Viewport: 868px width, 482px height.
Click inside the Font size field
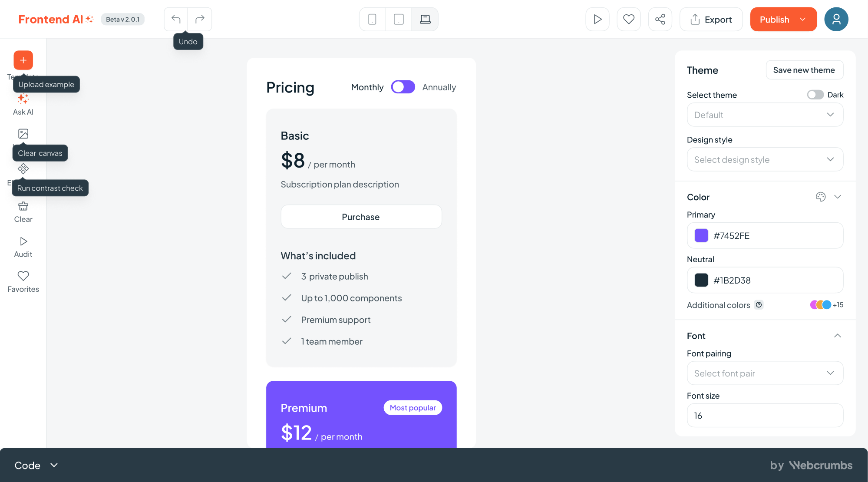click(765, 415)
